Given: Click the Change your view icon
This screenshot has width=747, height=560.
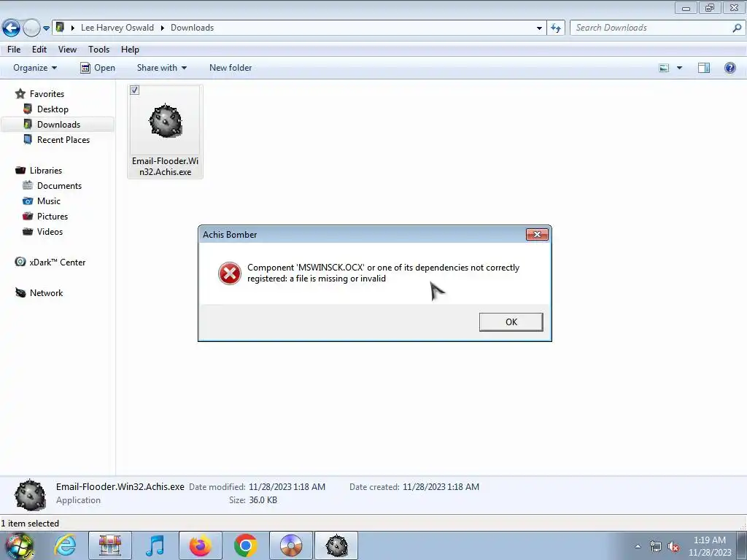Looking at the screenshot, I should coord(664,68).
